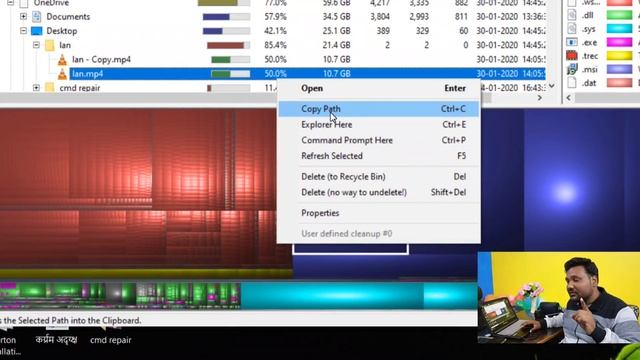Click extension list scroll-left arrow
640x360 pixels.
569,98
